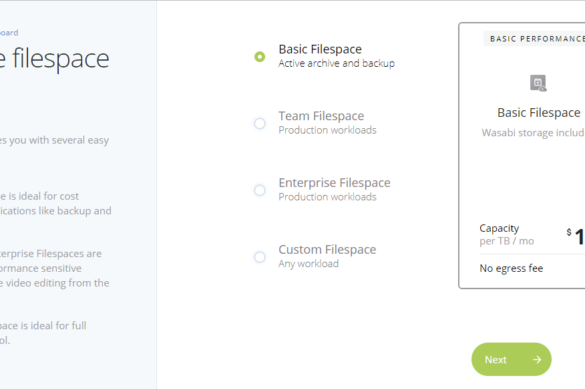This screenshot has width=585, height=390.
Task: Click the arrow icon in Next button
Action: pyautogui.click(x=537, y=359)
